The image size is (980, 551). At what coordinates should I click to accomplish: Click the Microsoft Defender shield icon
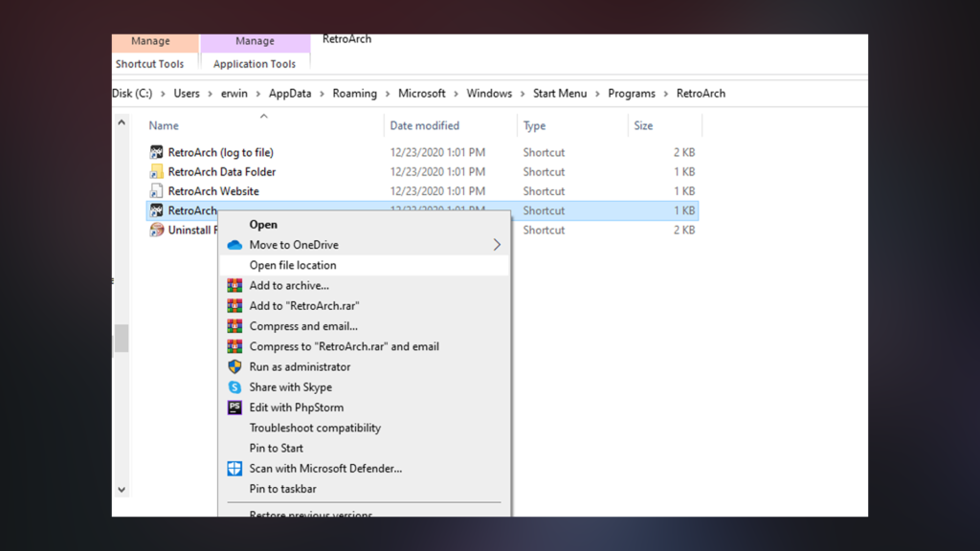coord(234,469)
